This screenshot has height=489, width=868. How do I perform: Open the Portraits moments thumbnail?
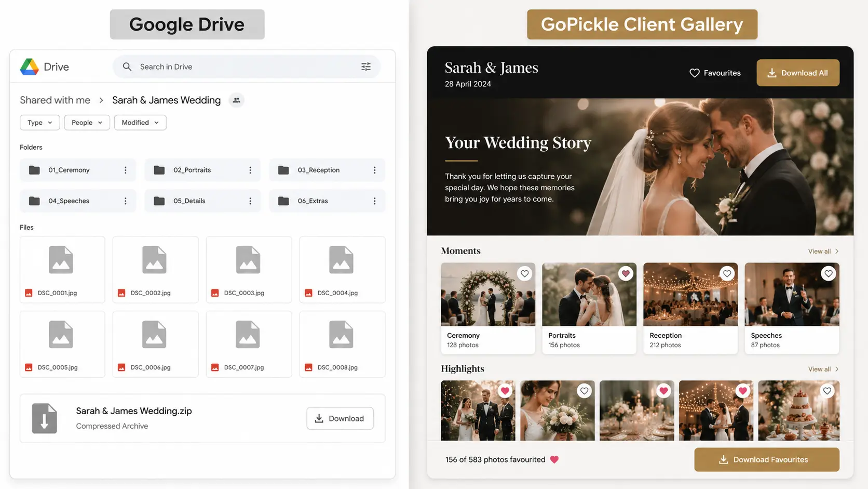coord(589,294)
